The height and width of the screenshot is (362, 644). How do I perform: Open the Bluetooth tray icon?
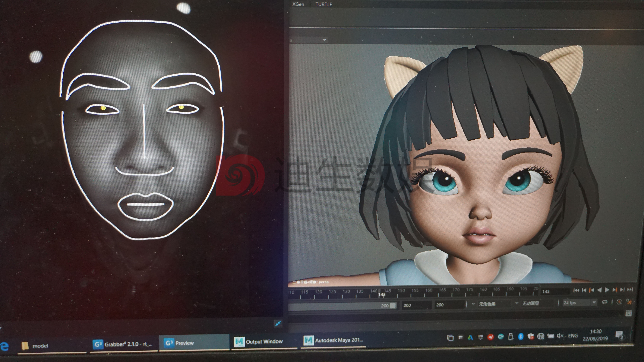521,336
